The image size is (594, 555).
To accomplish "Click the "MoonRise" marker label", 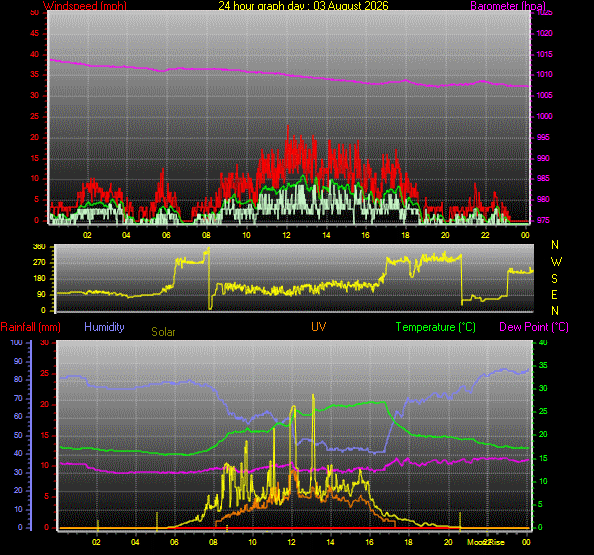I will pos(486,542).
